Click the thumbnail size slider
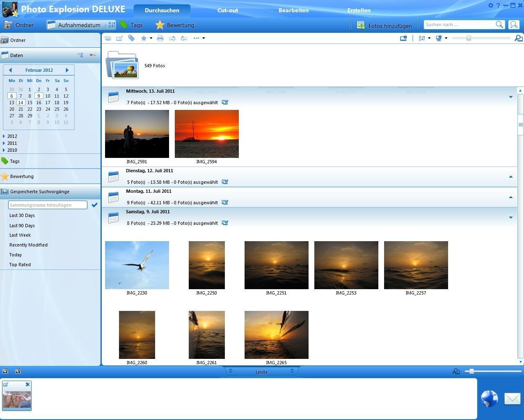This screenshot has height=420, width=524. point(468,38)
